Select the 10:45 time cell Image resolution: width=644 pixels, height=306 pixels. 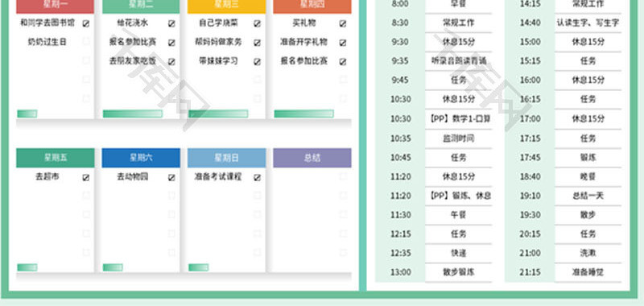pos(400,157)
